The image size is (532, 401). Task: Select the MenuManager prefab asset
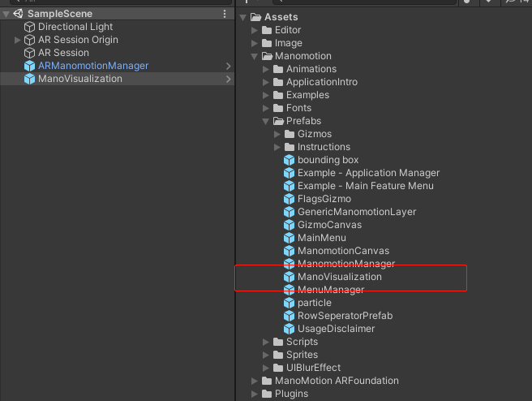pyautogui.click(x=331, y=290)
